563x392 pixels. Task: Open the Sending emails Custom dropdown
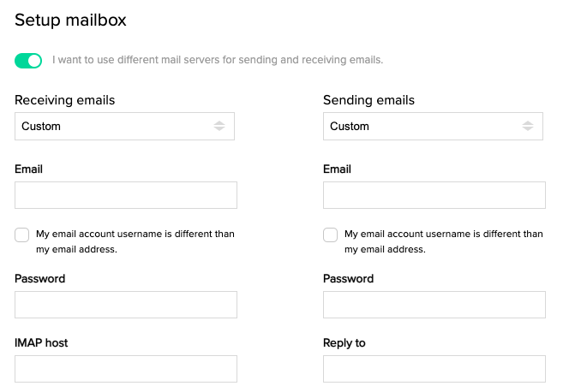point(433,126)
